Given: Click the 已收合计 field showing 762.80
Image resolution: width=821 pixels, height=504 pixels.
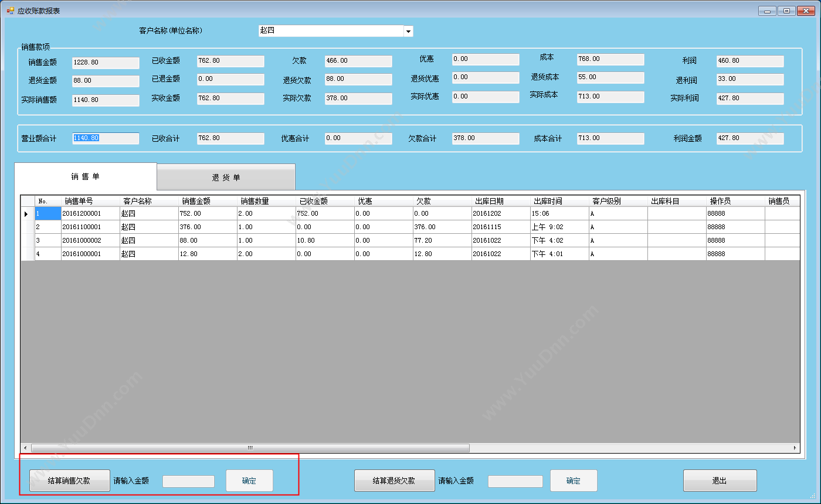Looking at the screenshot, I should coord(230,138).
